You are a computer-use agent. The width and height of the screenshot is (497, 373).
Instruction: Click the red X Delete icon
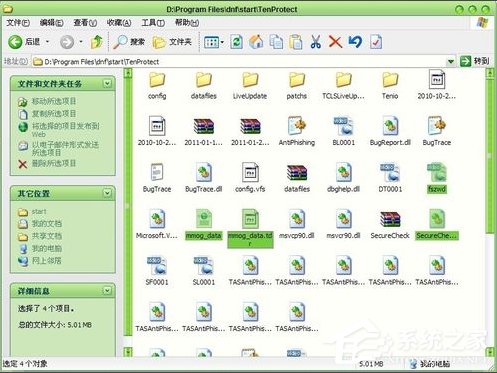coord(335,42)
